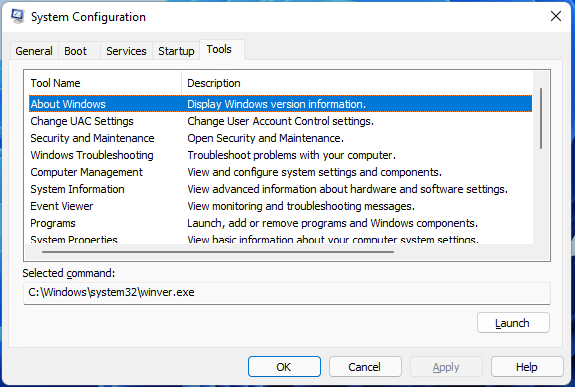
Task: Launch the selected tool
Action: pyautogui.click(x=513, y=323)
